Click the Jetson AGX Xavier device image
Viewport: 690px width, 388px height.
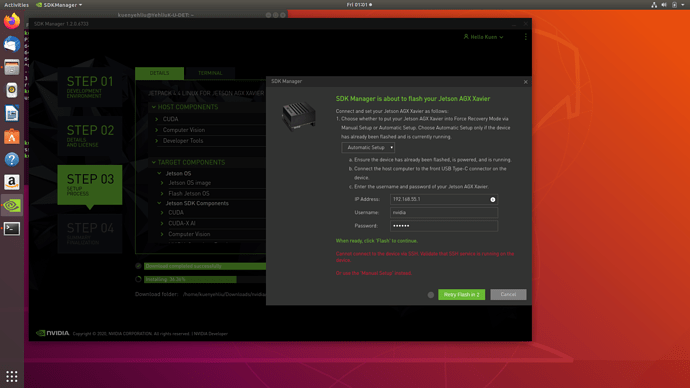(x=299, y=116)
